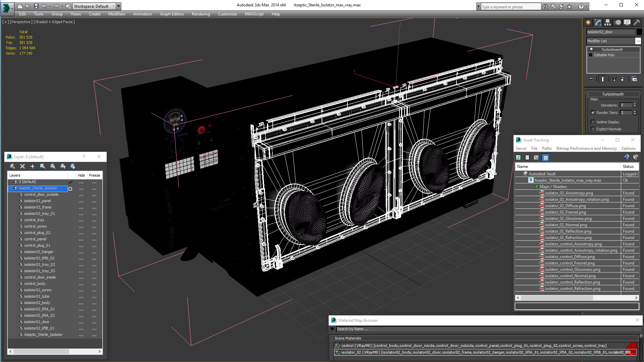Toggle TurboSmooth modifier lightbulb
This screenshot has width=644, height=362.
[x=591, y=50]
